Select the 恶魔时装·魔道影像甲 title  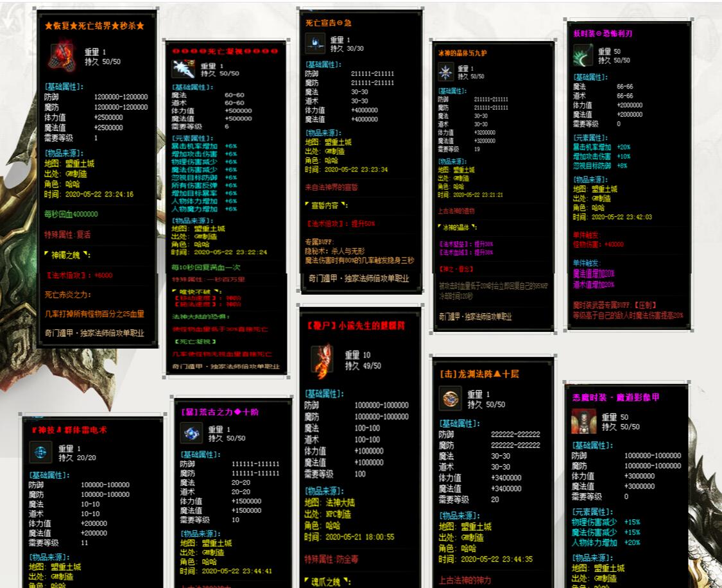click(x=615, y=397)
